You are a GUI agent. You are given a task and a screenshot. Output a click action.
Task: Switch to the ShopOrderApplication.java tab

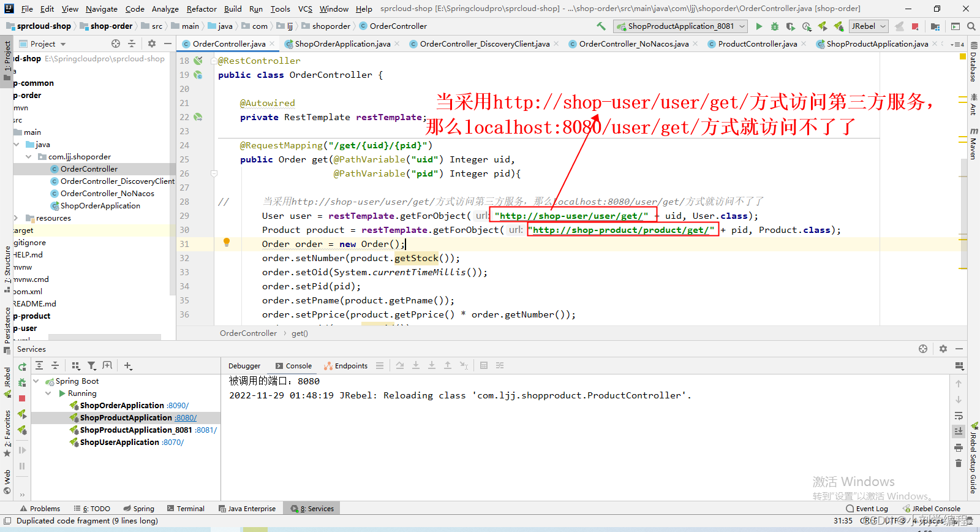click(x=342, y=44)
